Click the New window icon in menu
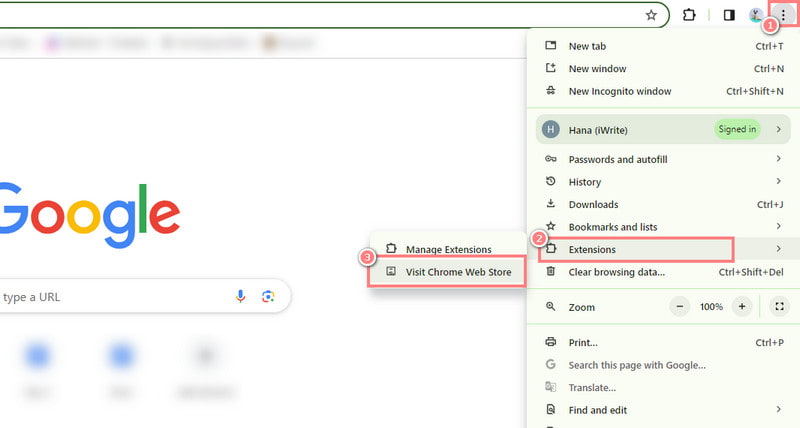This screenshot has width=800, height=428. 551,68
